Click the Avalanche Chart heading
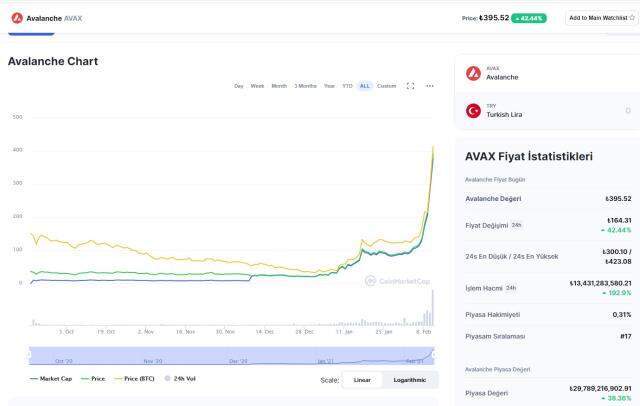The height and width of the screenshot is (406, 640). [x=53, y=61]
